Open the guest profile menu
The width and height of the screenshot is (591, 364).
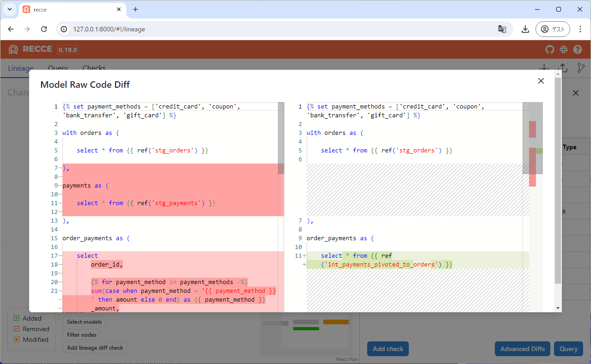(x=553, y=29)
